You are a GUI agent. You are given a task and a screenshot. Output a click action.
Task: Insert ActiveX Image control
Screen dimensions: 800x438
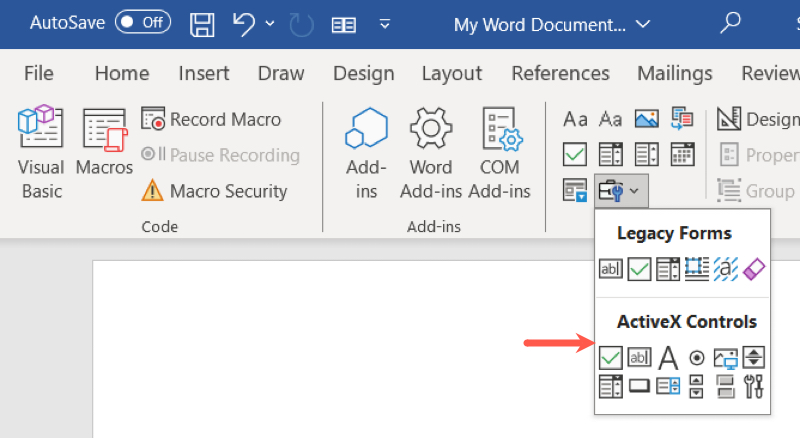[726, 358]
